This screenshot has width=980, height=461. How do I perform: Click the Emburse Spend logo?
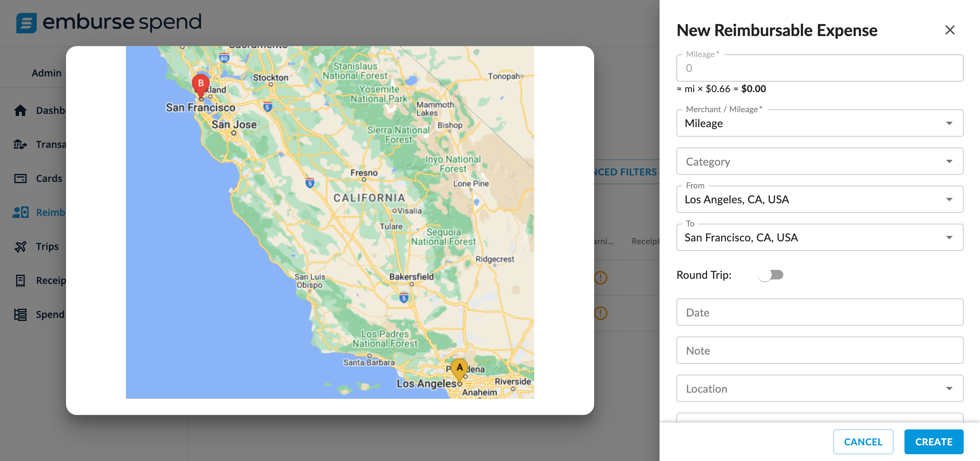109,22
